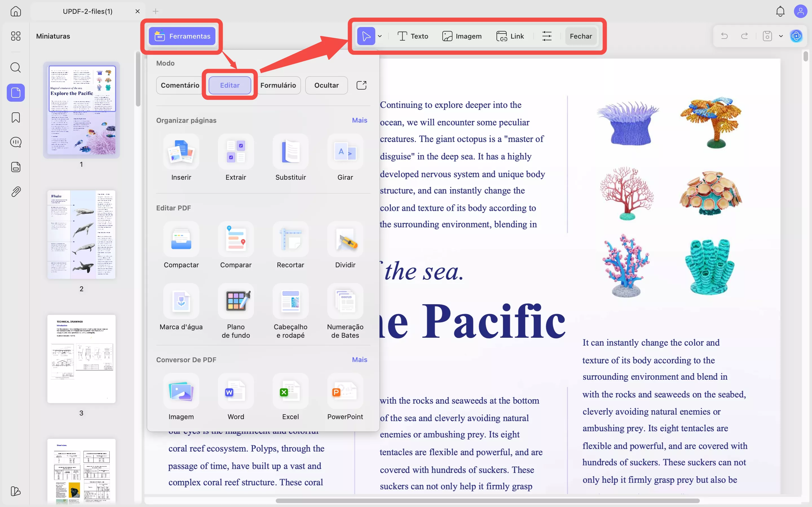812x507 pixels.
Task: Switch to Comentário mode
Action: [180, 85]
